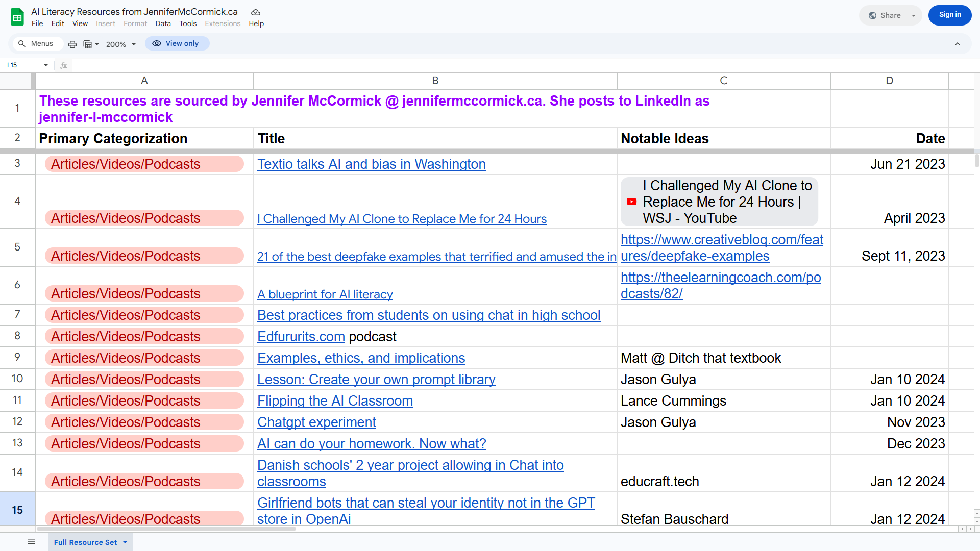Open the filter views icon
The height and width of the screenshot is (551, 980).
(x=88, y=44)
